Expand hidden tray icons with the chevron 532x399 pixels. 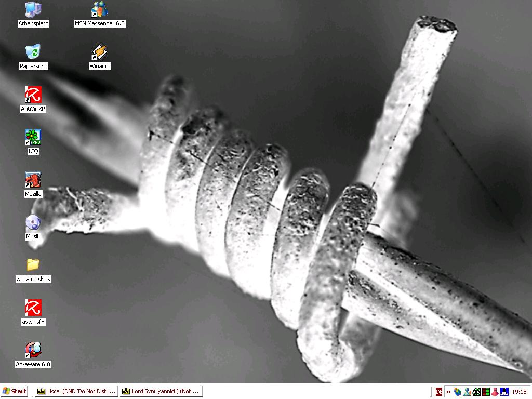[449, 391]
